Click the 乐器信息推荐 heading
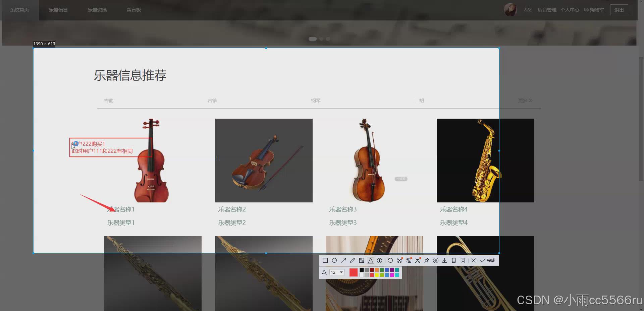The height and width of the screenshot is (311, 644). tap(130, 75)
